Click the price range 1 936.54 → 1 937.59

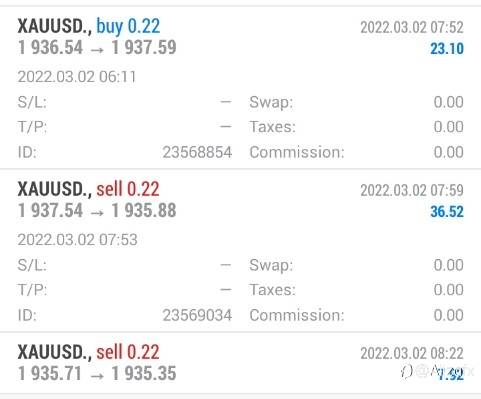pyautogui.click(x=97, y=47)
